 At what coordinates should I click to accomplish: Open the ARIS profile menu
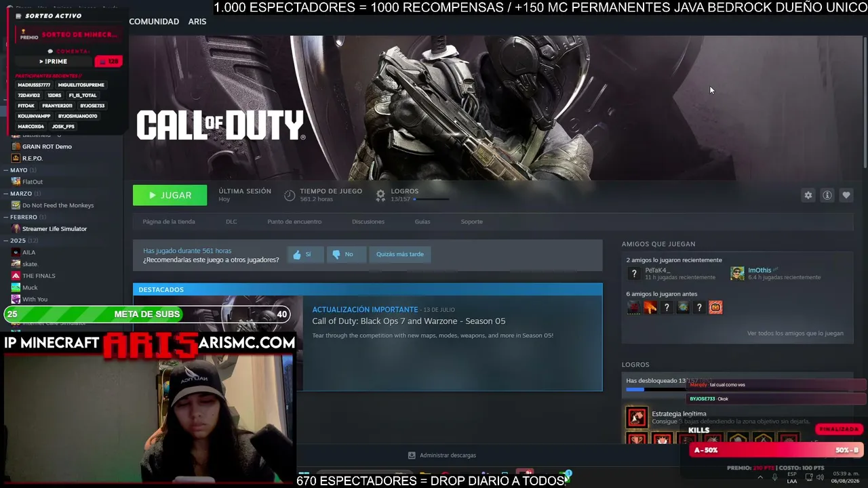tap(197, 22)
